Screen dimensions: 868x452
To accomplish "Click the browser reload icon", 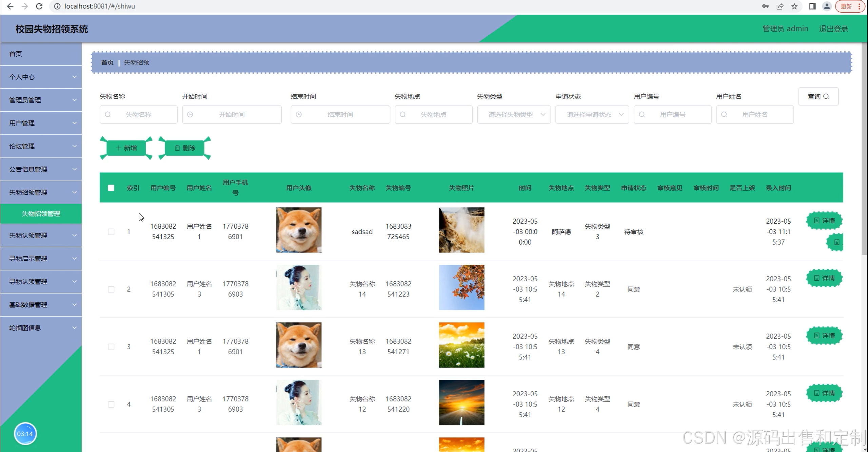I will (39, 6).
